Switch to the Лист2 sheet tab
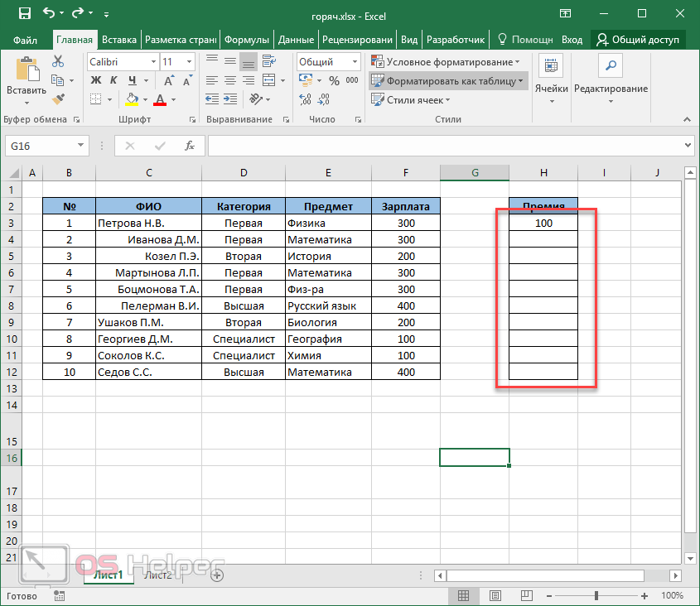 click(x=158, y=575)
